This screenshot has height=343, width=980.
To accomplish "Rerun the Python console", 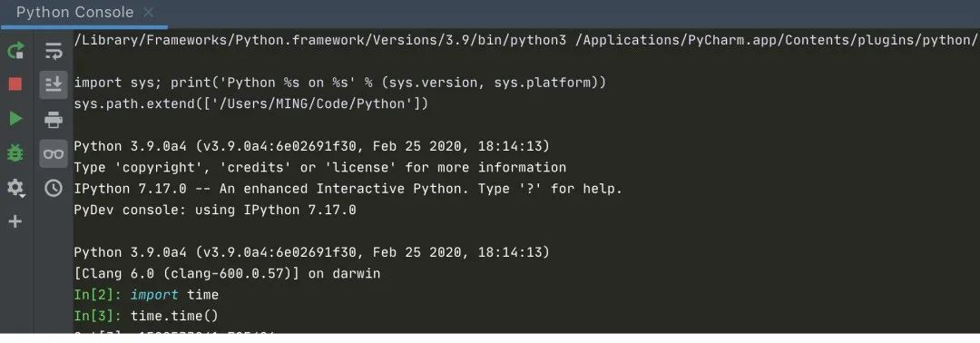I will pyautogui.click(x=15, y=50).
